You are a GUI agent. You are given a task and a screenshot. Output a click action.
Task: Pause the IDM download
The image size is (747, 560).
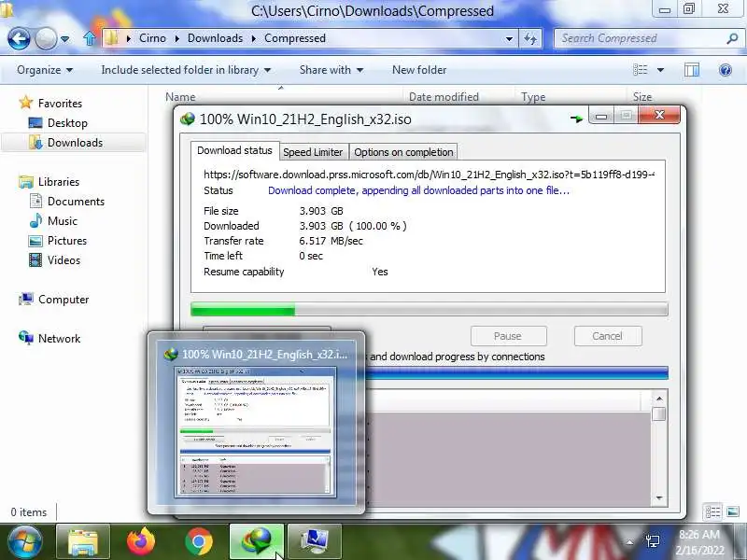(508, 336)
